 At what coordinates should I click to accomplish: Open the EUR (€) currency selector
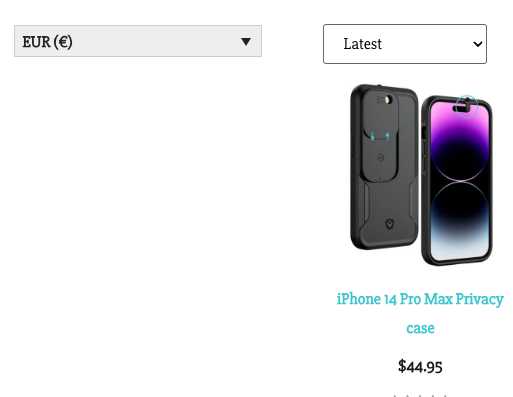[138, 41]
